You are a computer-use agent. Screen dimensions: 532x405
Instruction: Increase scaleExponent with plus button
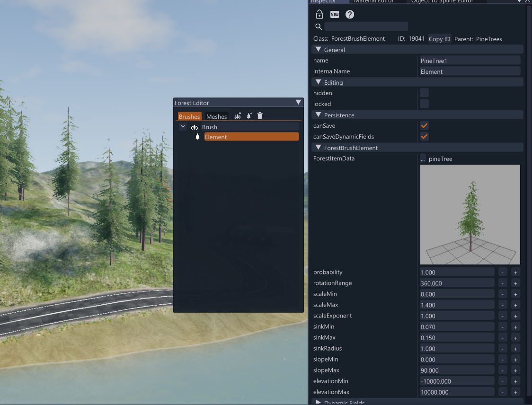point(515,316)
